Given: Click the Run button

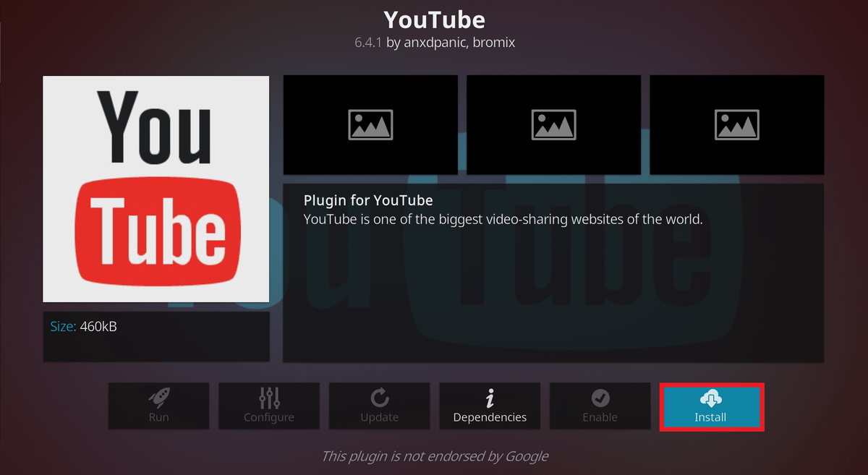Looking at the screenshot, I should [x=158, y=406].
